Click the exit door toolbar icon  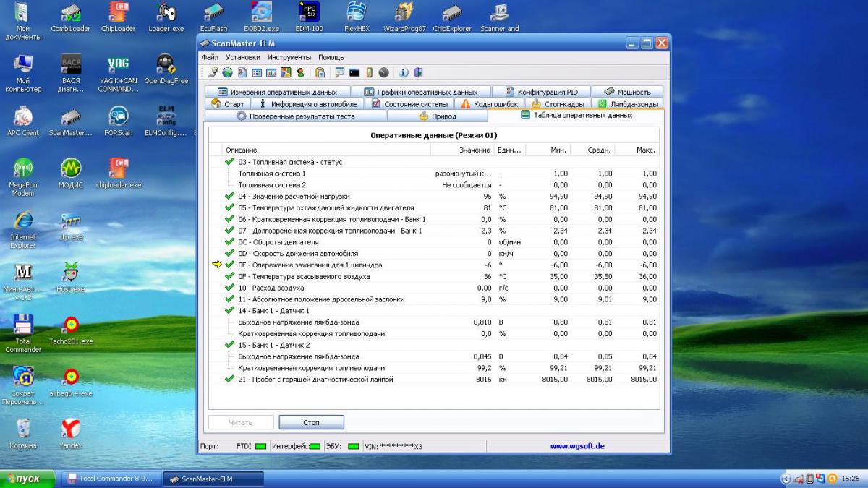coord(418,72)
